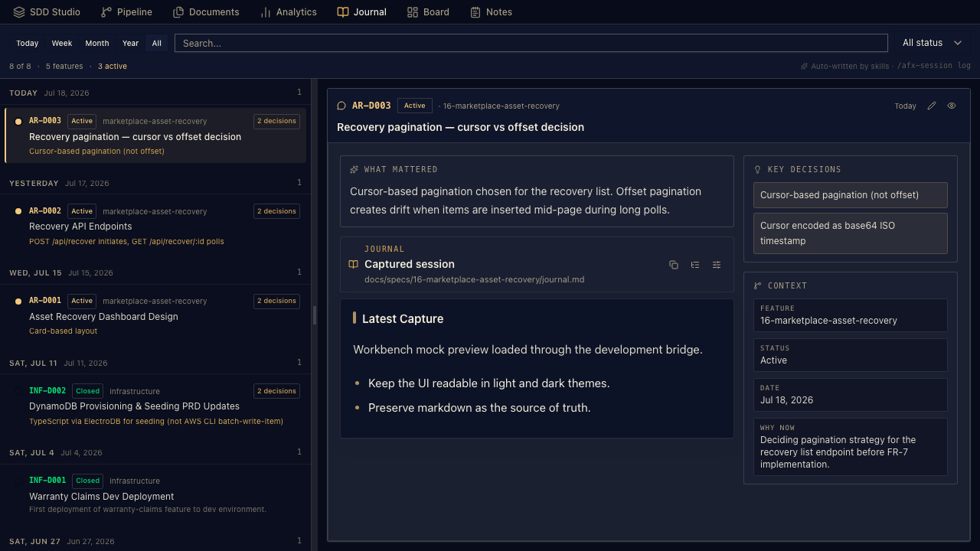Screen dimensions: 980x551
Task: Show All time range entries
Action: click(x=157, y=44)
